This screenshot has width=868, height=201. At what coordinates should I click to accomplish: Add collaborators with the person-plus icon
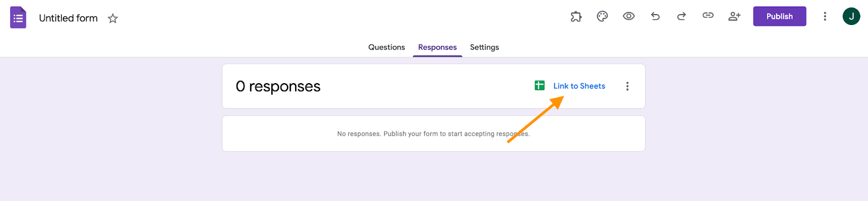click(735, 16)
